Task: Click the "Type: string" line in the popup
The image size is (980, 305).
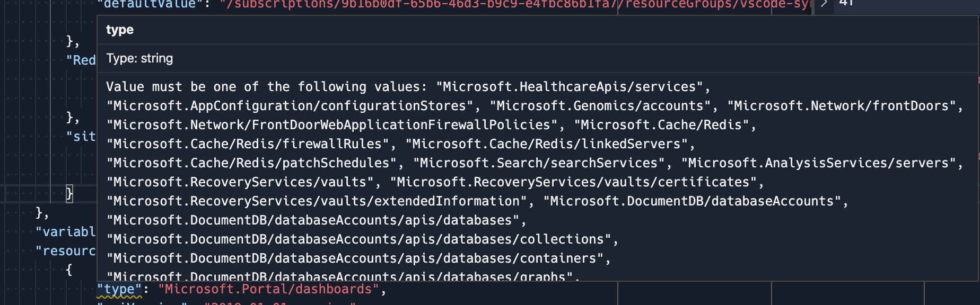Action: (139, 58)
